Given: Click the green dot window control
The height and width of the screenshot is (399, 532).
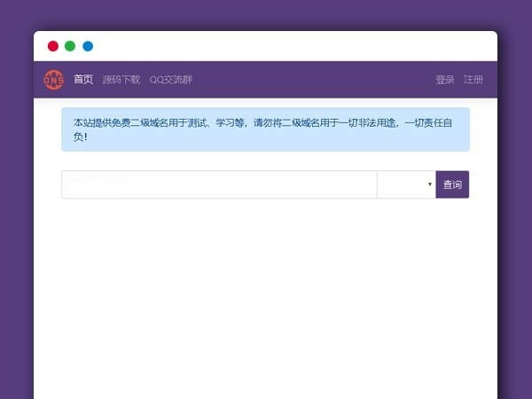Looking at the screenshot, I should [70, 46].
